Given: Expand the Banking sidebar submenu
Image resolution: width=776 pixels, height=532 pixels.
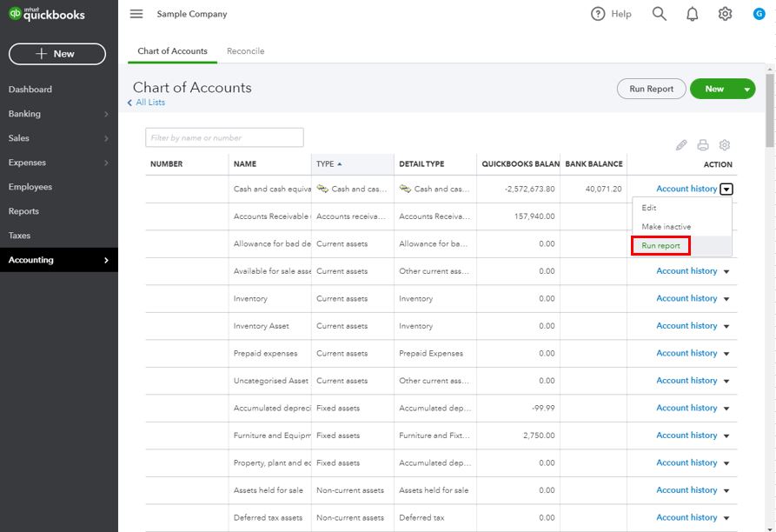Looking at the screenshot, I should pos(106,114).
